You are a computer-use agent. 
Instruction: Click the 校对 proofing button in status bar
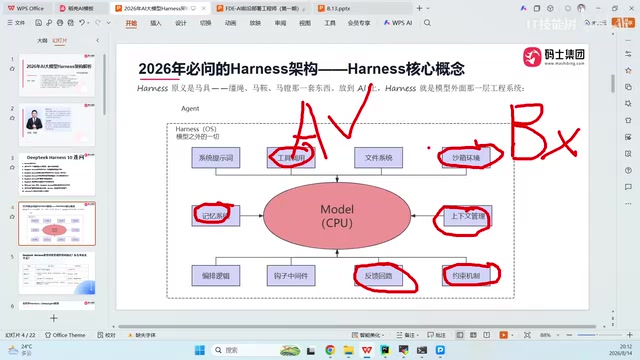(107, 335)
